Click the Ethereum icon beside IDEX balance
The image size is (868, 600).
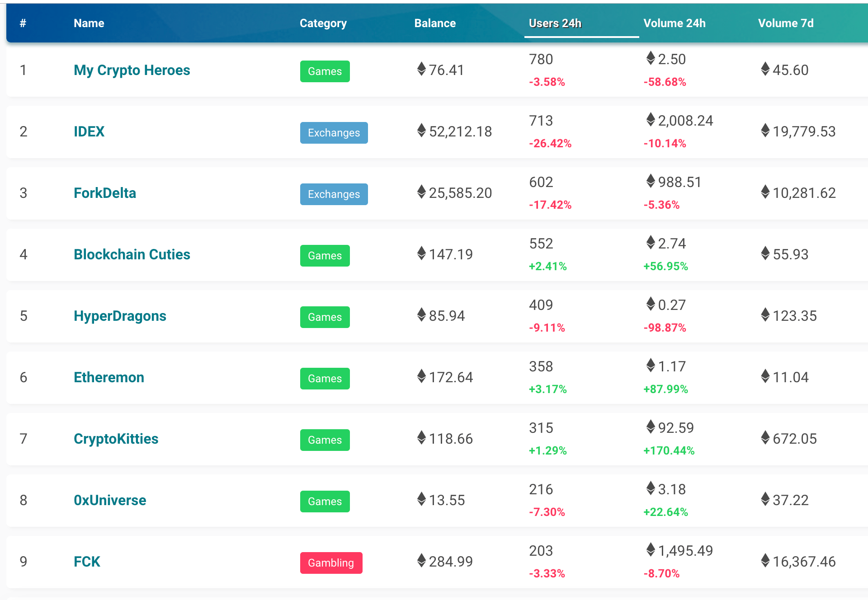pos(421,131)
